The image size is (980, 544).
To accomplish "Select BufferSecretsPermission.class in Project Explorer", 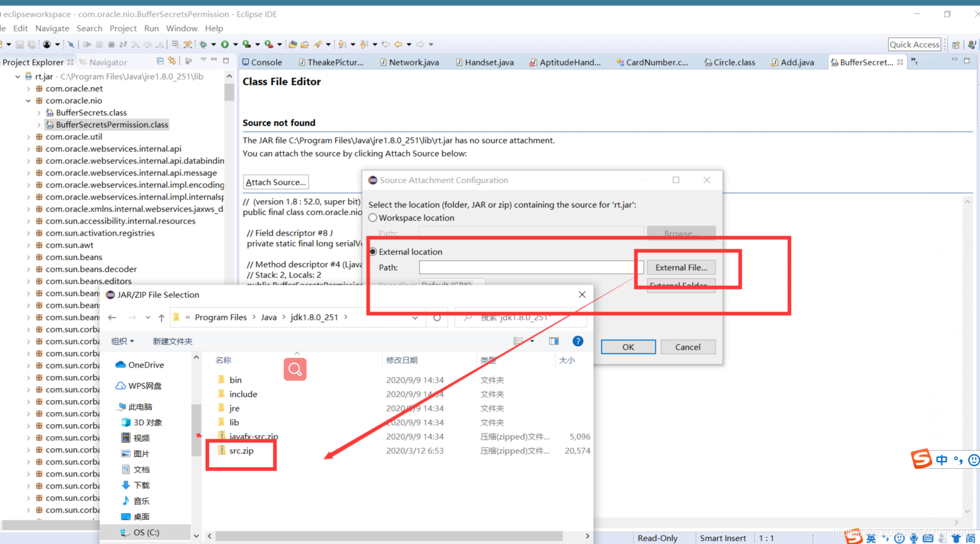I will (x=107, y=125).
